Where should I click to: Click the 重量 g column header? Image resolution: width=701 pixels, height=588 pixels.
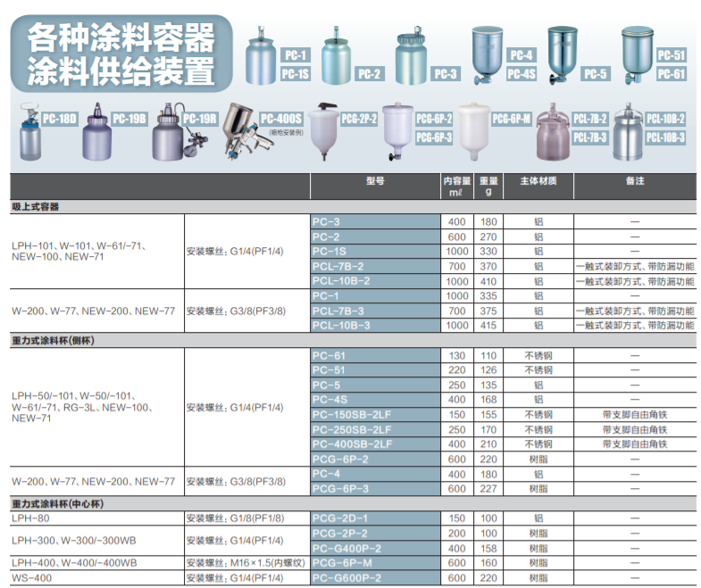pos(488,186)
